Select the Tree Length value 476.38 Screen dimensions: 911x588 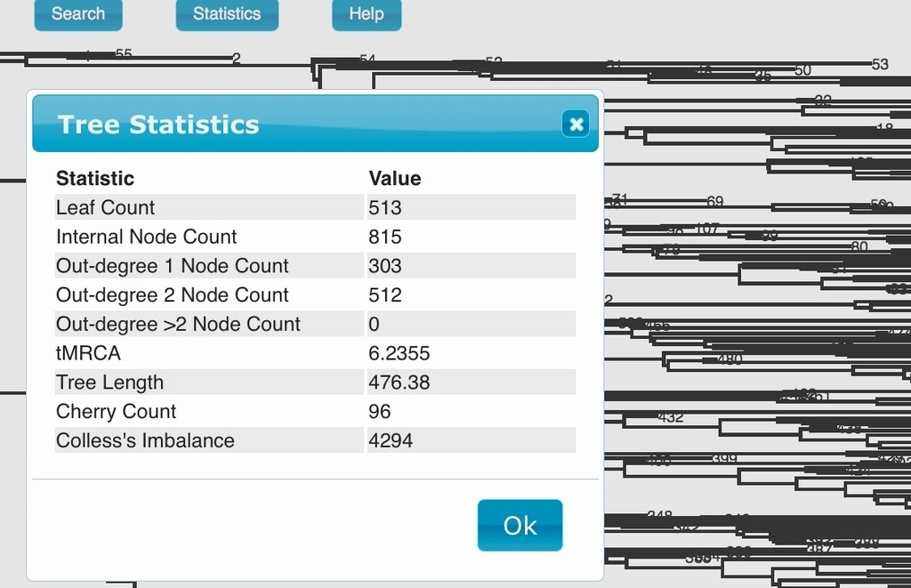399,382
